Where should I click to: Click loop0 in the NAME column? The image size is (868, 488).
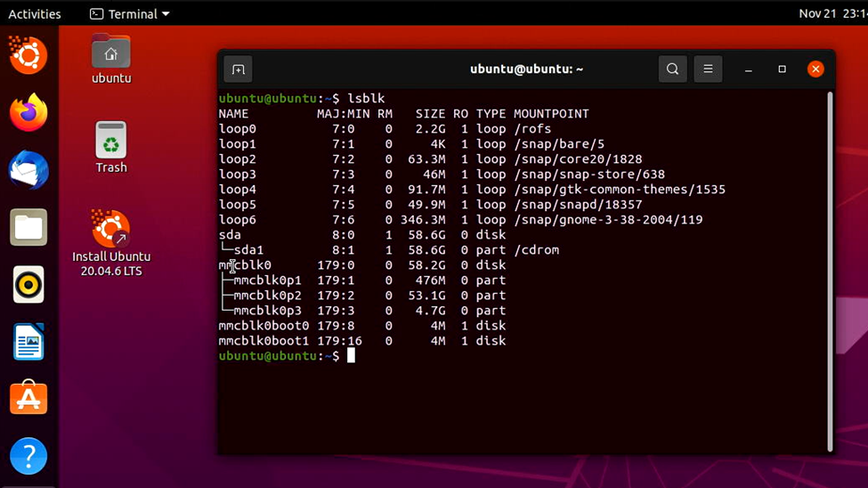click(x=238, y=129)
